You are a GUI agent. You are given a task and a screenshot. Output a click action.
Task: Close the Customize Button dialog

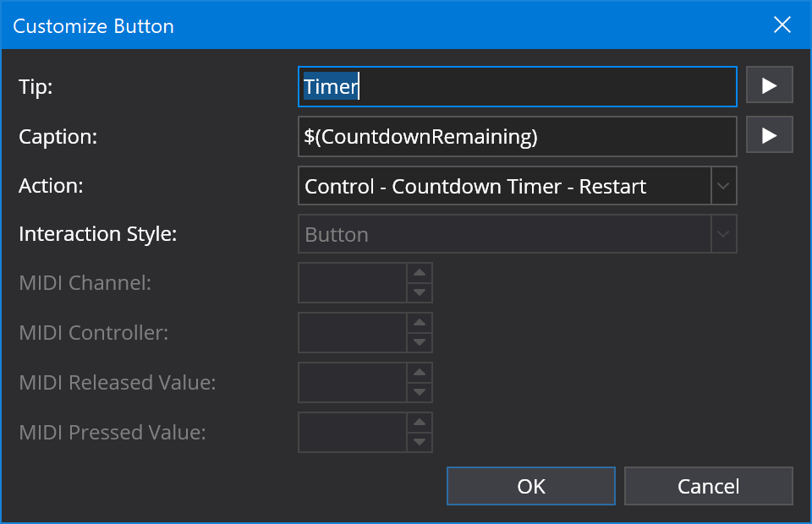[x=782, y=25]
